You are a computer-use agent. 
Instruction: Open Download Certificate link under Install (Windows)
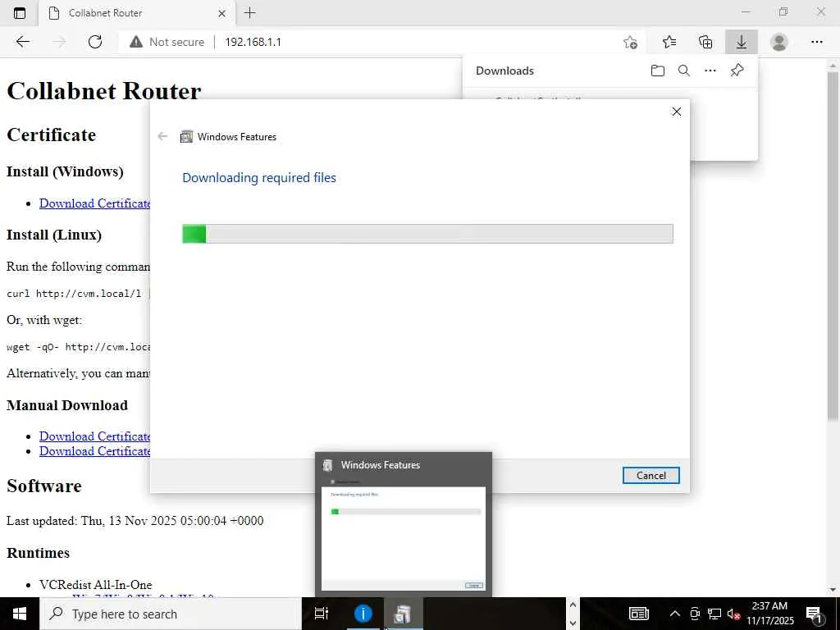pyautogui.click(x=95, y=203)
